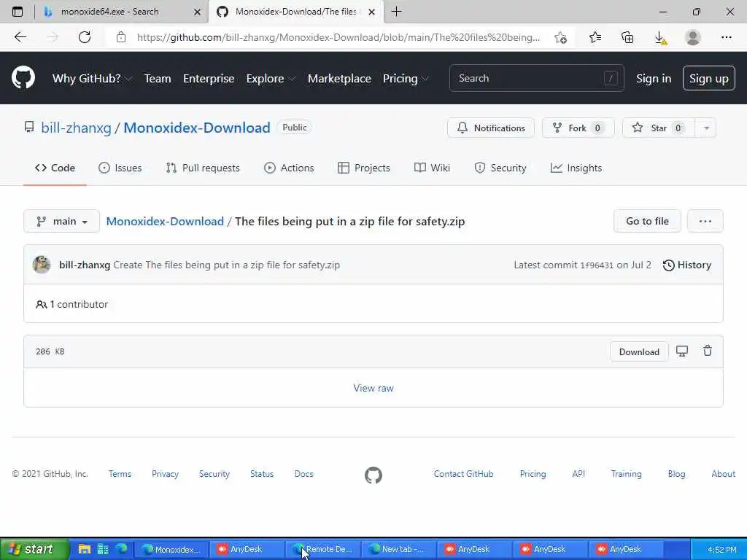Expand the Star lists dropdown arrow
This screenshot has height=560, width=747.
tap(706, 128)
